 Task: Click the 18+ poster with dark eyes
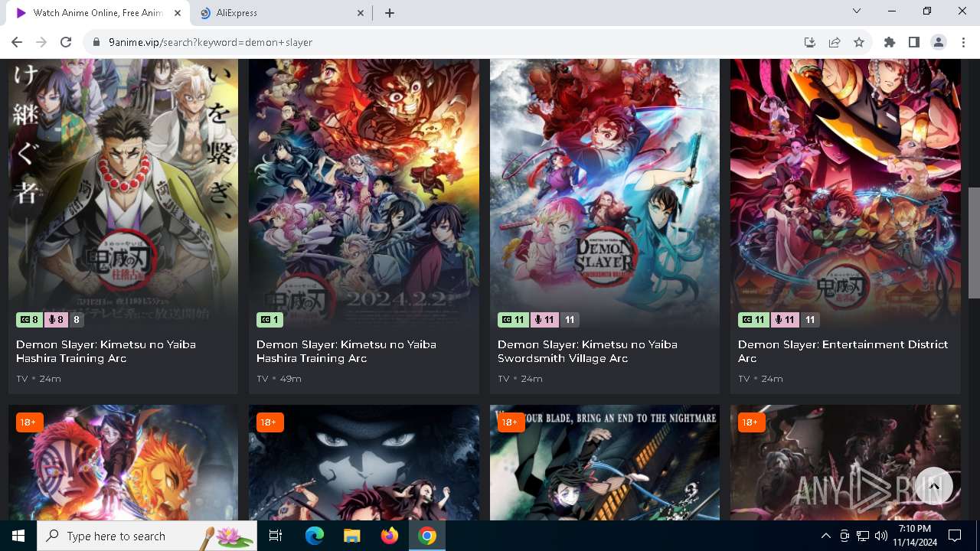364,463
